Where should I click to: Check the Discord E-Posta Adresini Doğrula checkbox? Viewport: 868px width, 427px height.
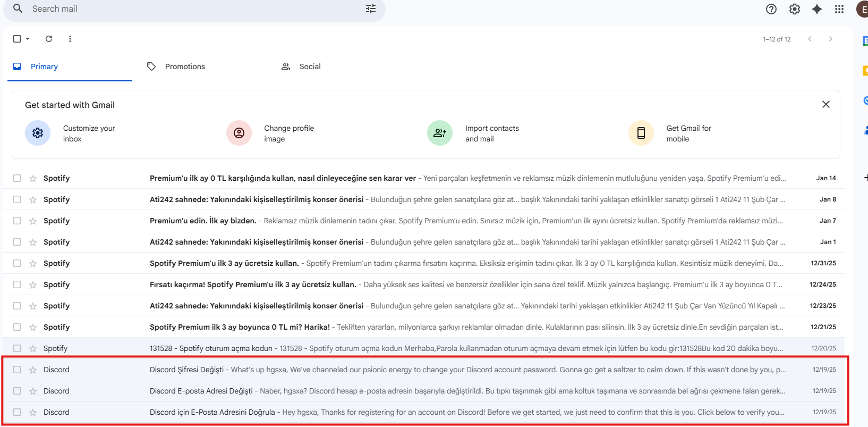pos(17,412)
